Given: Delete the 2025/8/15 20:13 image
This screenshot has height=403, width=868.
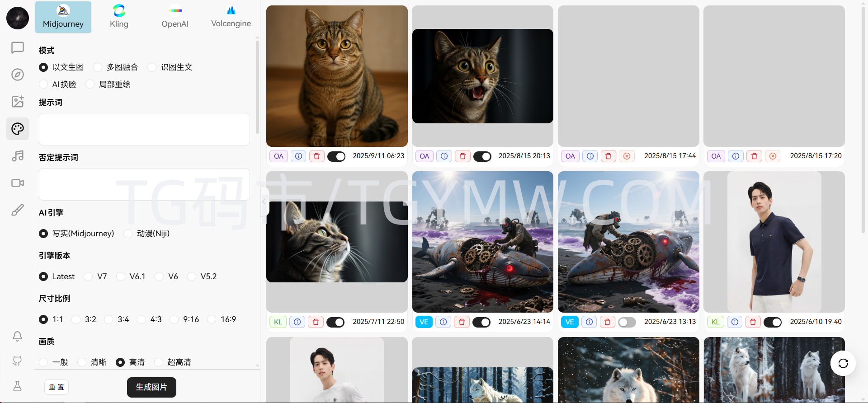Looking at the screenshot, I should click(x=462, y=156).
